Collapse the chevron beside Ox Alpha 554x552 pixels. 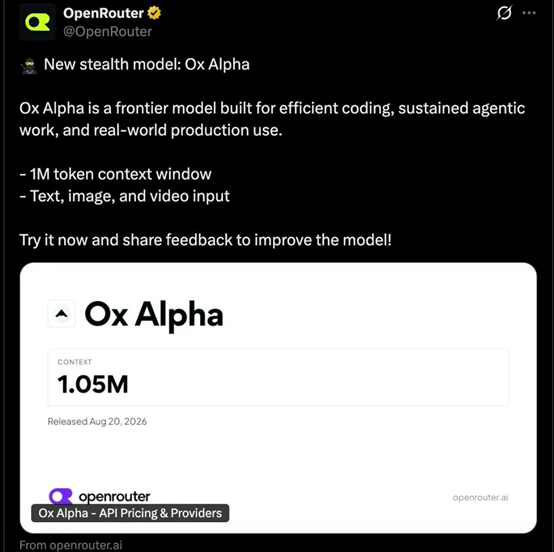[61, 313]
